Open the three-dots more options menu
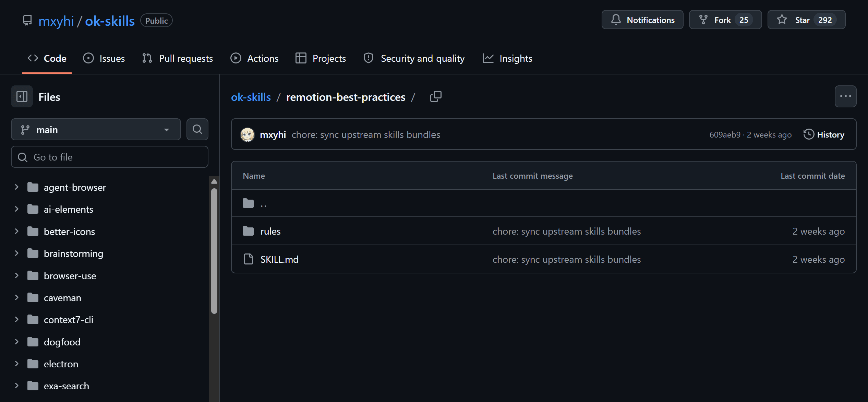This screenshot has width=868, height=402. pyautogui.click(x=845, y=96)
